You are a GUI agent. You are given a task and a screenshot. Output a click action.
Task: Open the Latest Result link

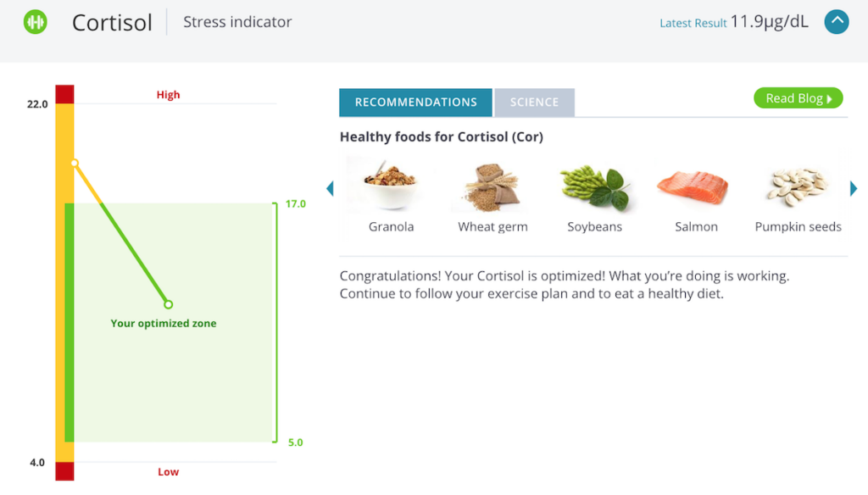(x=693, y=23)
